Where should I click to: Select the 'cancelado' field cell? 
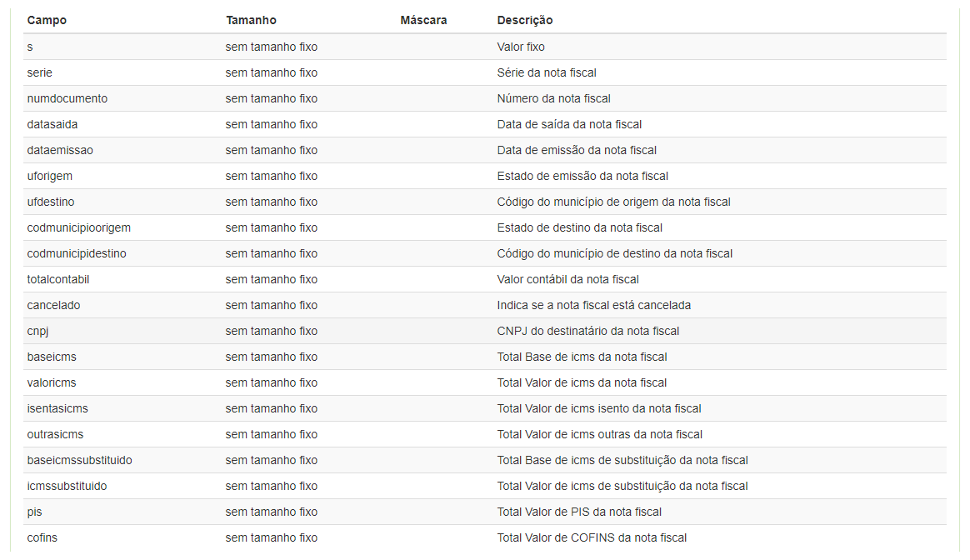coord(53,305)
